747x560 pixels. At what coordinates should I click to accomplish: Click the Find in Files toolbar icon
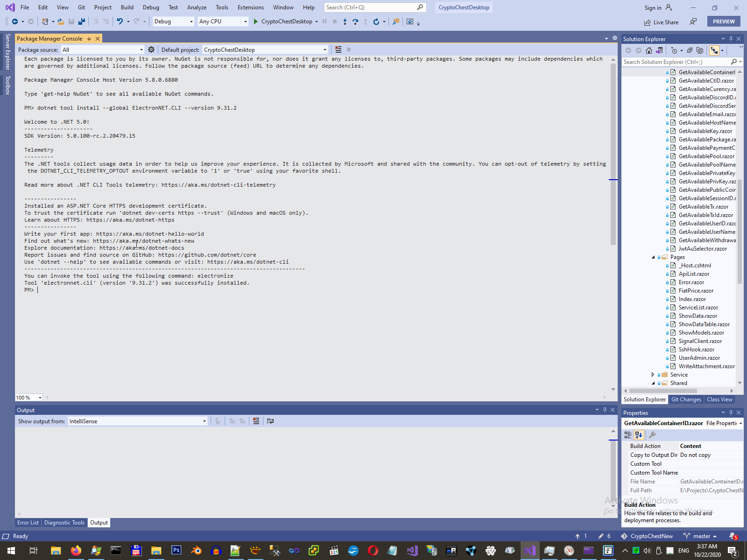(396, 21)
